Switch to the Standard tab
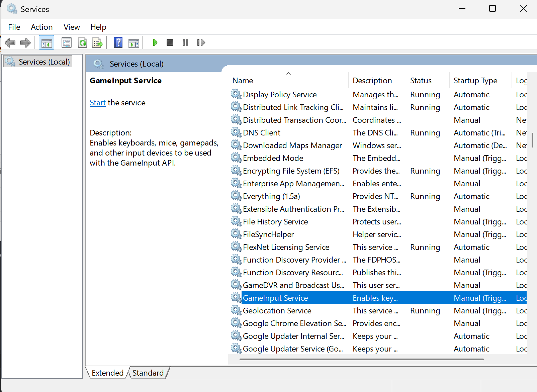 pos(148,373)
